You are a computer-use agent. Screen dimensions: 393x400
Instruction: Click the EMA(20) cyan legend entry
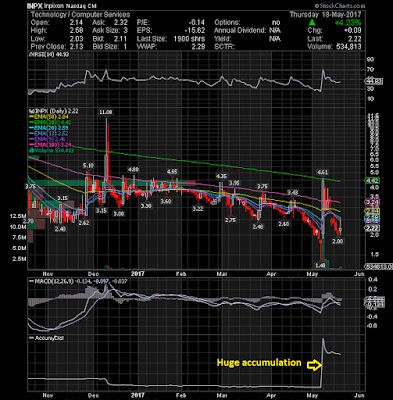[49, 128]
